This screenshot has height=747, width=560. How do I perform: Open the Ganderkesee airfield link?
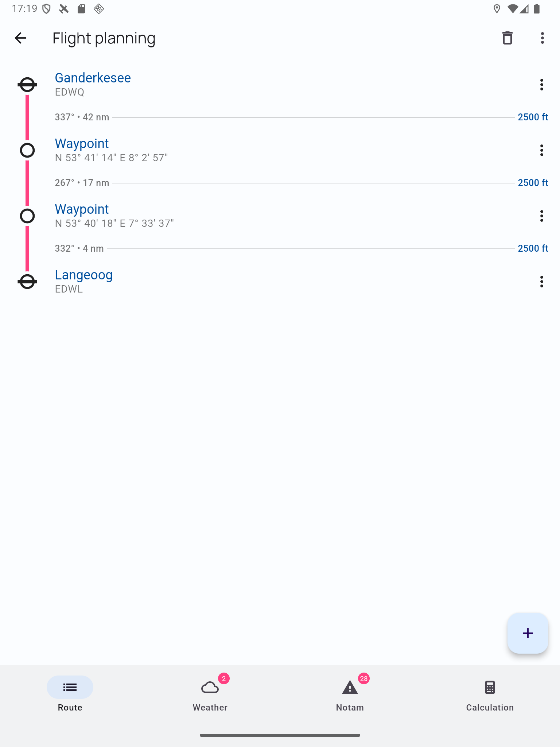pyautogui.click(x=93, y=78)
